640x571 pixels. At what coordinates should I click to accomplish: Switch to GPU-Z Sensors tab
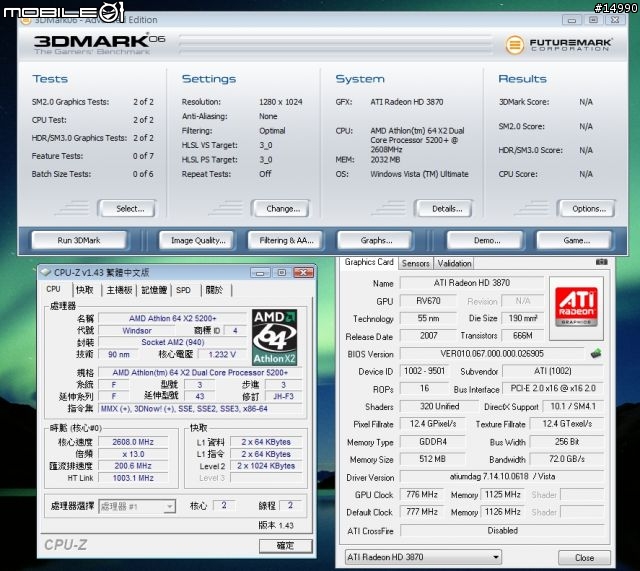(415, 263)
